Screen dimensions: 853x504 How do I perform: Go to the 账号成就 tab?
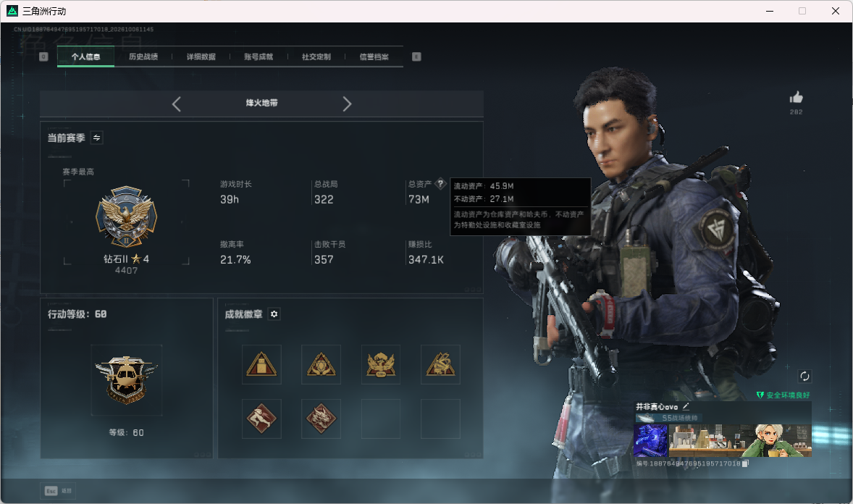(x=259, y=56)
